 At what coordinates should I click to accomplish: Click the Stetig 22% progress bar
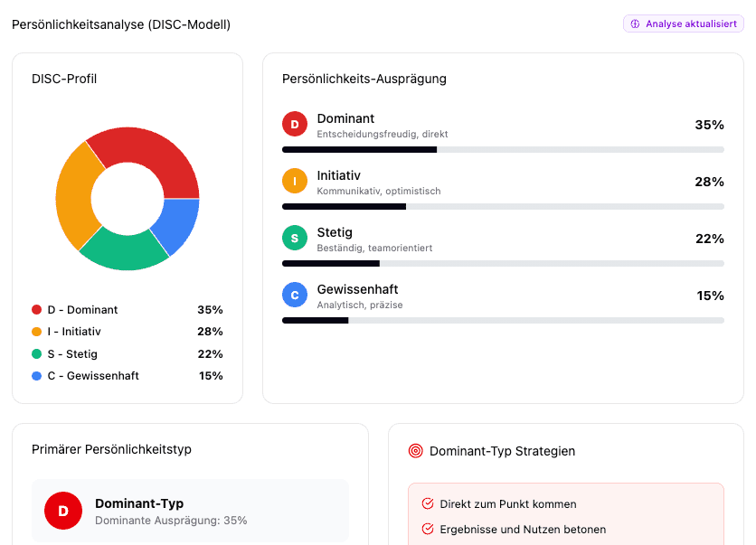tap(503, 264)
